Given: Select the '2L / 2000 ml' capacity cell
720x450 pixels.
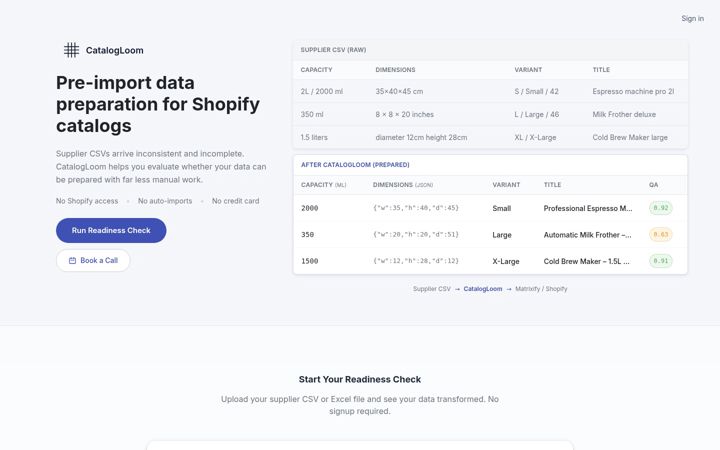Looking at the screenshot, I should click(x=322, y=91).
